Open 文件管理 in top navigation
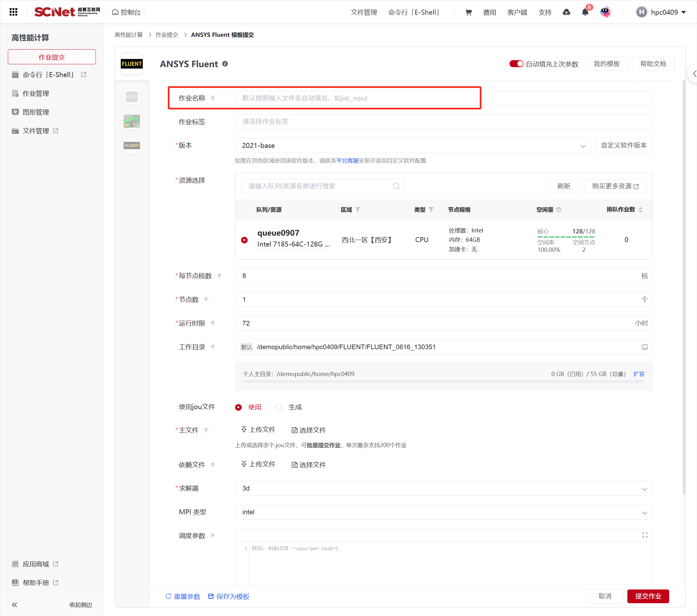 point(363,12)
